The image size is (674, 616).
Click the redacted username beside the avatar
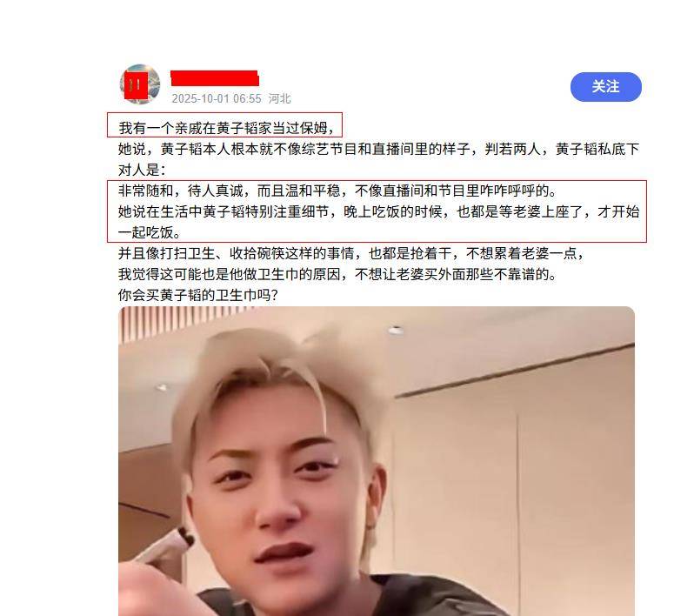(x=215, y=78)
